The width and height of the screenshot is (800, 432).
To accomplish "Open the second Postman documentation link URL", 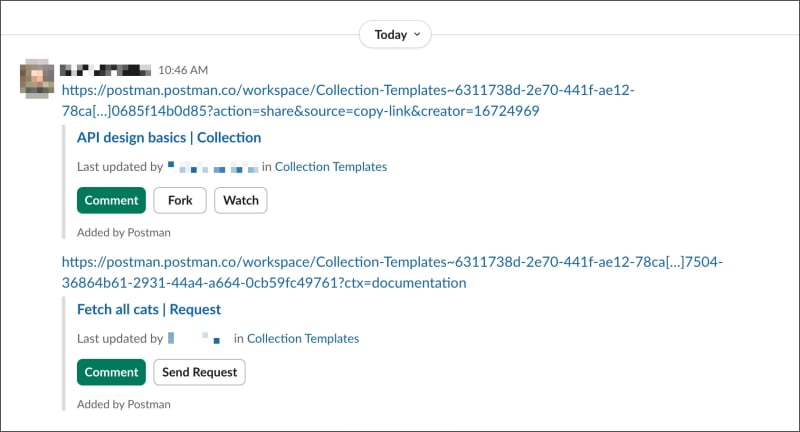I will click(392, 272).
